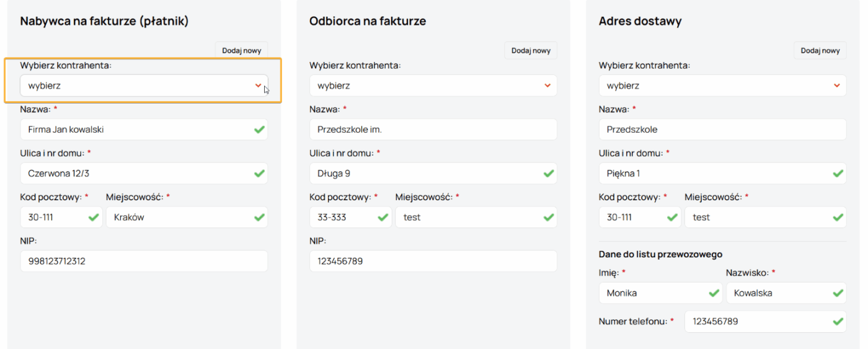Click green checkmark in phone number field
Image resolution: width=868 pixels, height=349 pixels.
[838, 321]
